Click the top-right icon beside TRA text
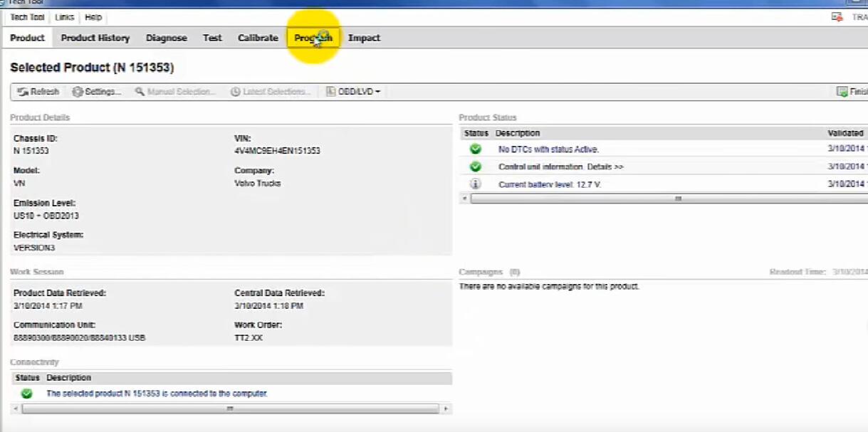 [x=837, y=17]
